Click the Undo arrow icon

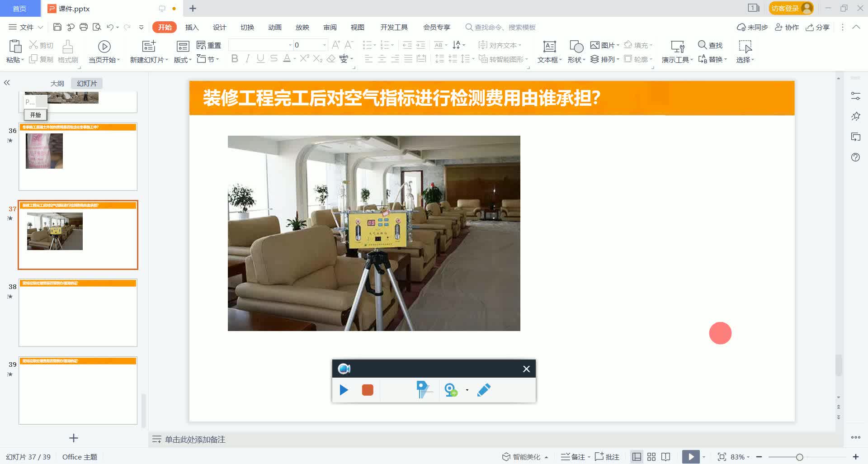tap(110, 27)
